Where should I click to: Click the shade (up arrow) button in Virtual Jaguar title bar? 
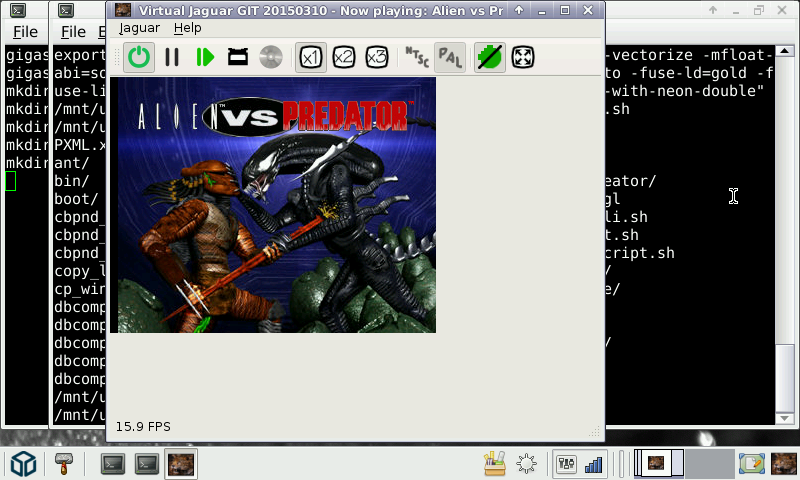519,10
